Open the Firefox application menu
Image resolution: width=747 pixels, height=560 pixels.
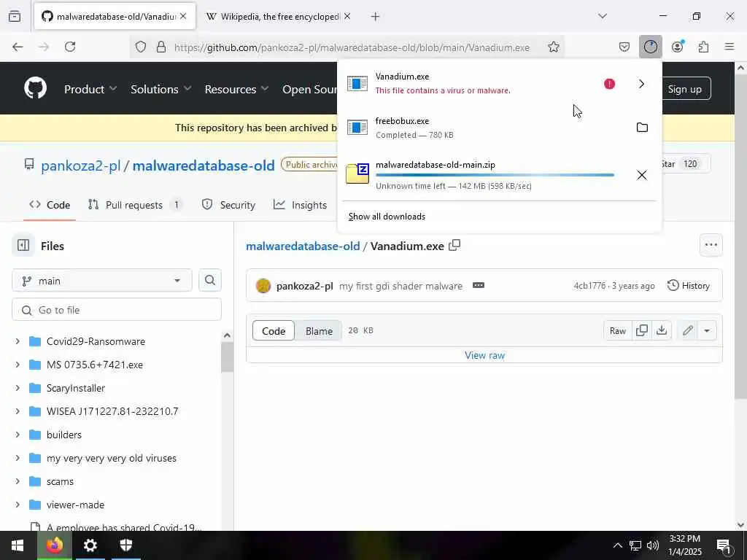coord(729,47)
